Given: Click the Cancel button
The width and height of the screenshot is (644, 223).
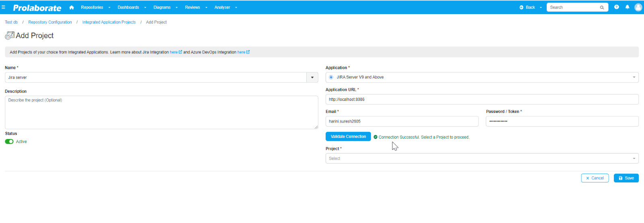Looking at the screenshot, I should pos(595,178).
